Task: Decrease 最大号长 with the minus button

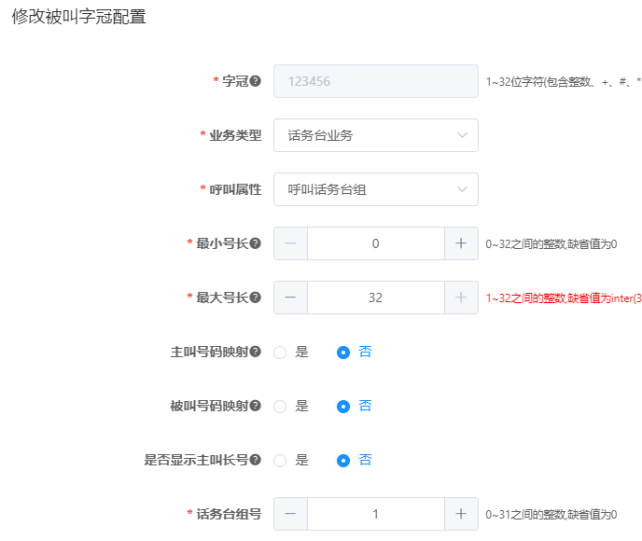Action: tap(290, 297)
